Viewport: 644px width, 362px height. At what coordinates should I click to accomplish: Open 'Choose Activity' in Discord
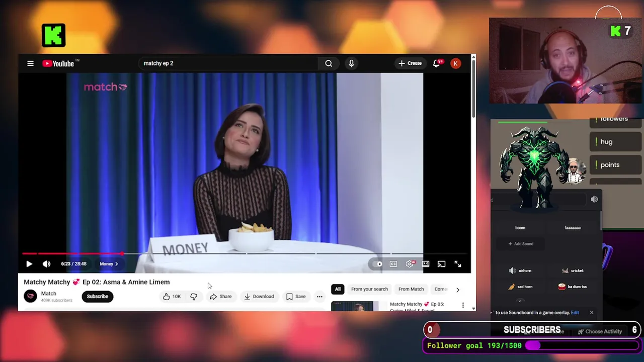600,331
